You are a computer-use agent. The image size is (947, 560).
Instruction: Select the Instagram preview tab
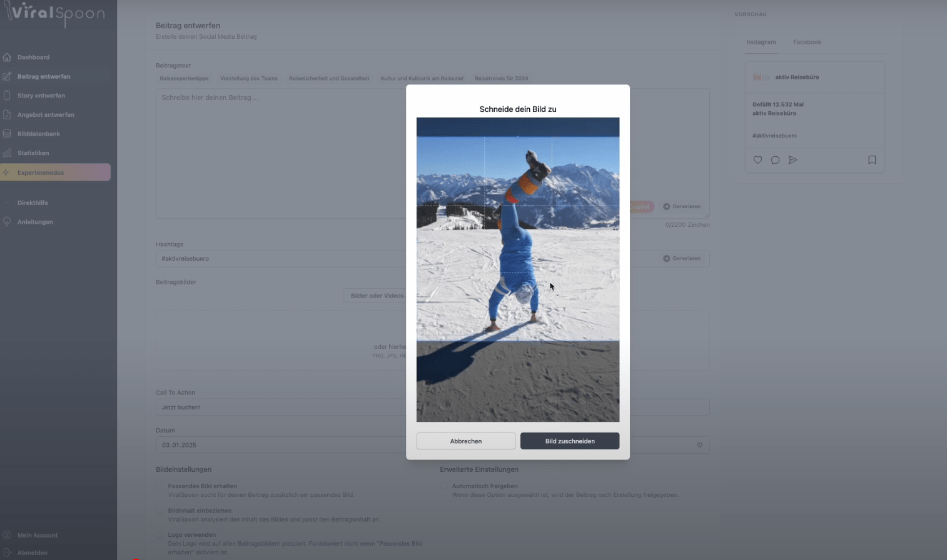[x=761, y=42]
